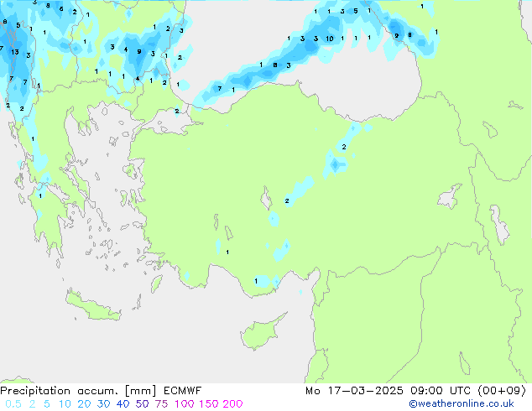Click the 'Precipitation accum. [mm]' title text
This screenshot has height=411, width=532.
point(78,391)
